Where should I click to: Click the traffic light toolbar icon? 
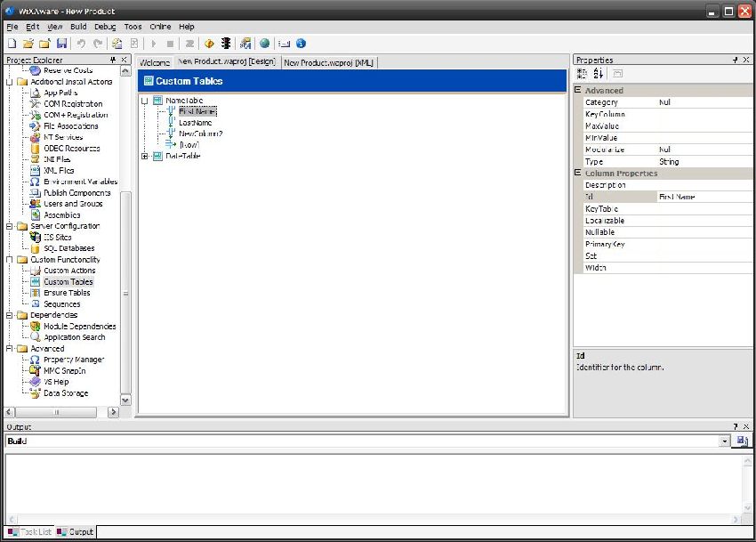[x=226, y=44]
